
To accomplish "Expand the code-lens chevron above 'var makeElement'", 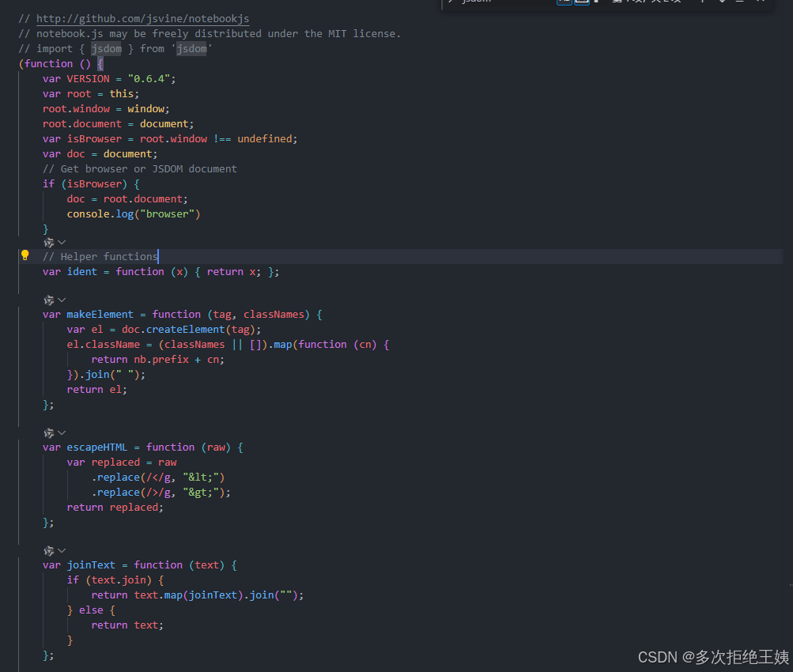I will tap(62, 300).
